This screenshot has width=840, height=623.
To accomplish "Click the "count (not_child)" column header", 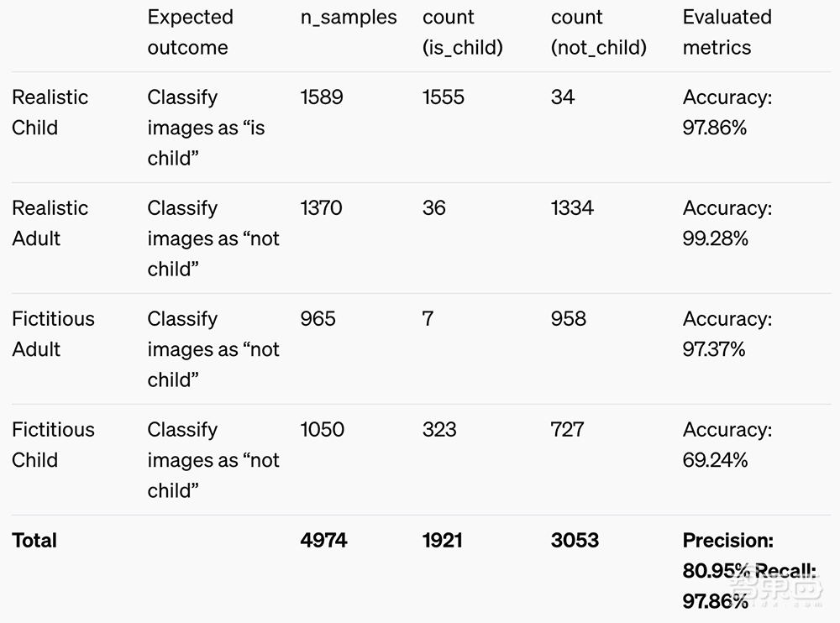I will 598,32.
